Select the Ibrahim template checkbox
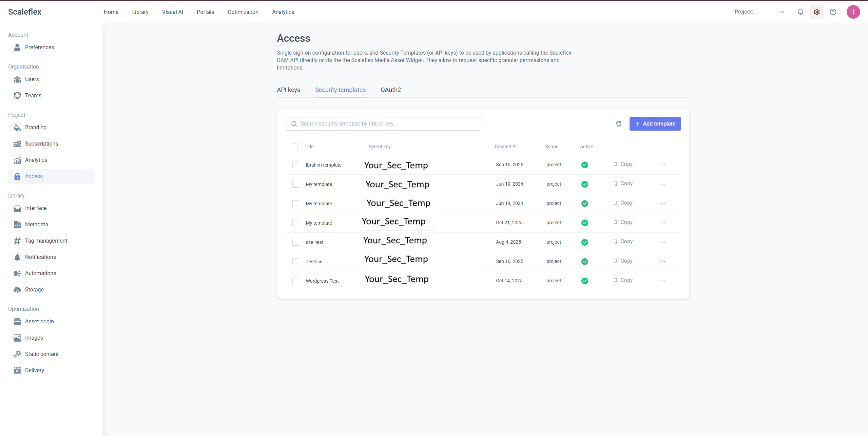The height and width of the screenshot is (436, 868). (x=295, y=165)
